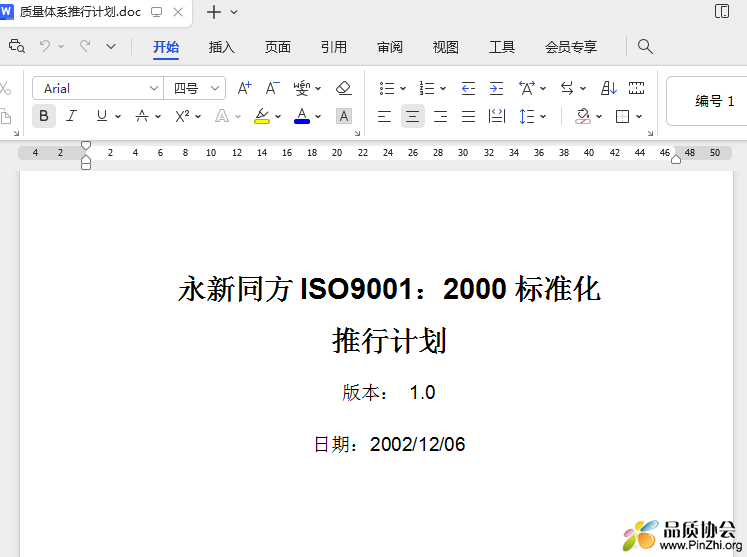Viewport: 747px width, 557px height.
Task: Open the 视图 tab
Action: pyautogui.click(x=445, y=47)
